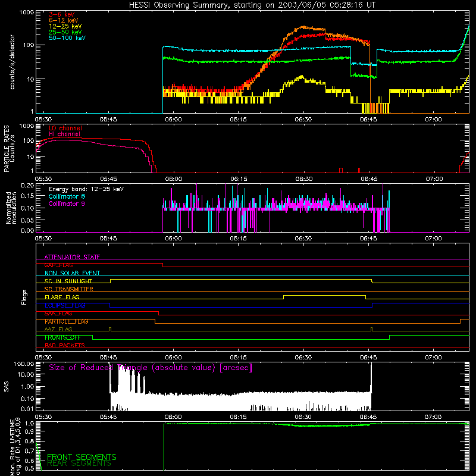Click the LO channel legend label
This screenshot has width=476, height=476.
(x=65, y=128)
